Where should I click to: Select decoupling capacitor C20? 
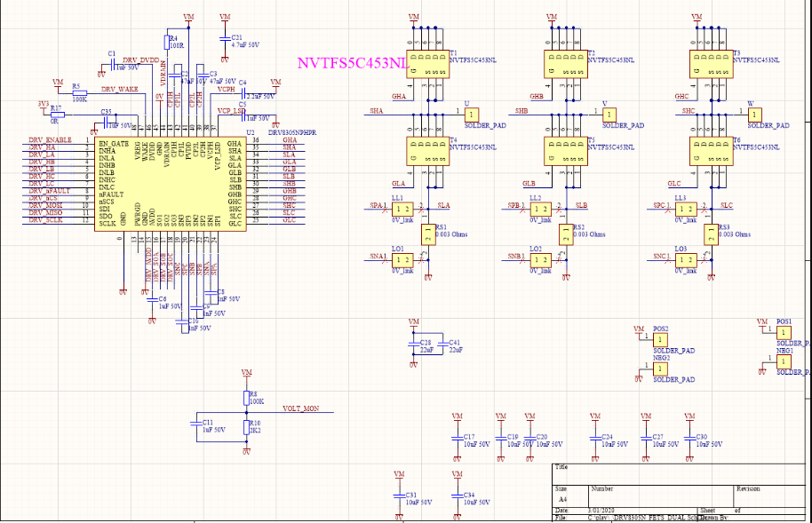[529, 438]
